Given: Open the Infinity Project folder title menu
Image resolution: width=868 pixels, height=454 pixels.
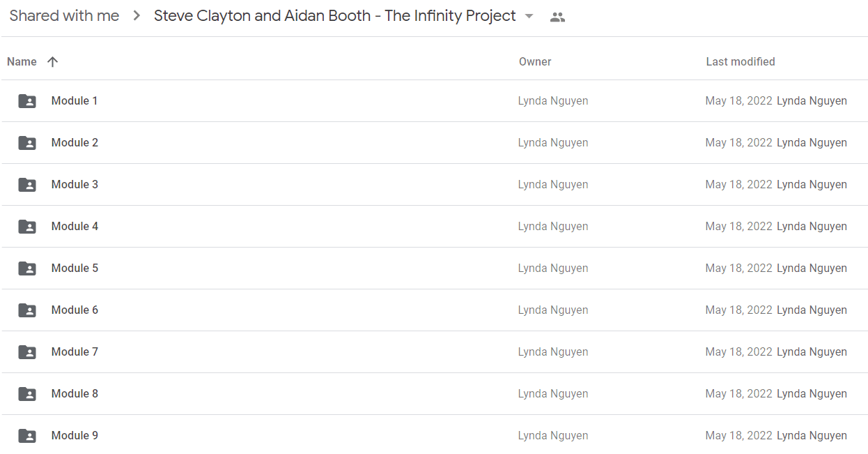Looking at the screenshot, I should click(335, 15).
